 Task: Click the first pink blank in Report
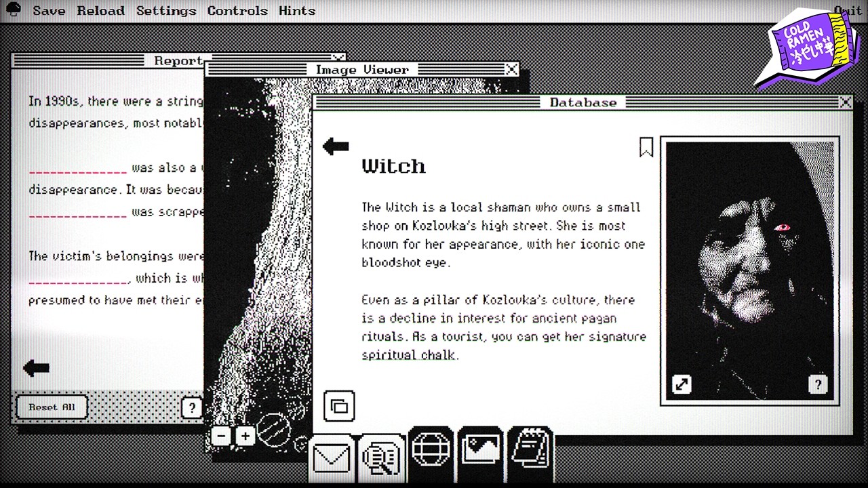[78, 169]
